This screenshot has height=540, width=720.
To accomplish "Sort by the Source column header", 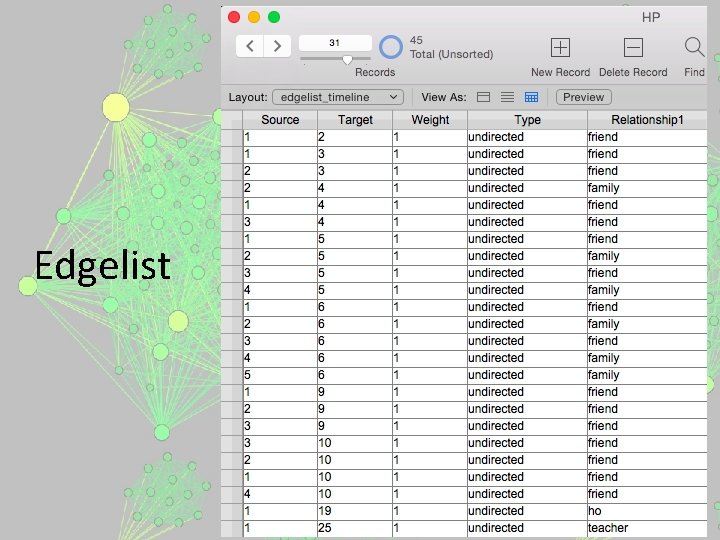I will tap(280, 120).
